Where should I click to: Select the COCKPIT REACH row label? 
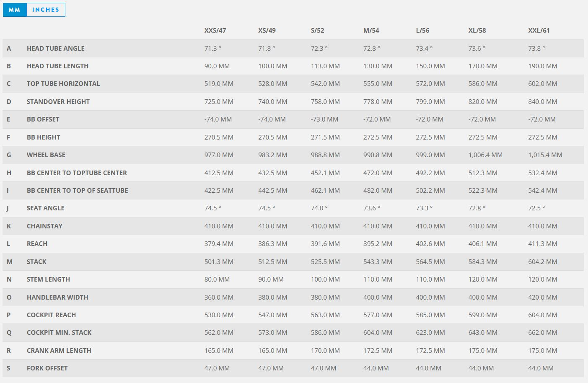point(52,315)
